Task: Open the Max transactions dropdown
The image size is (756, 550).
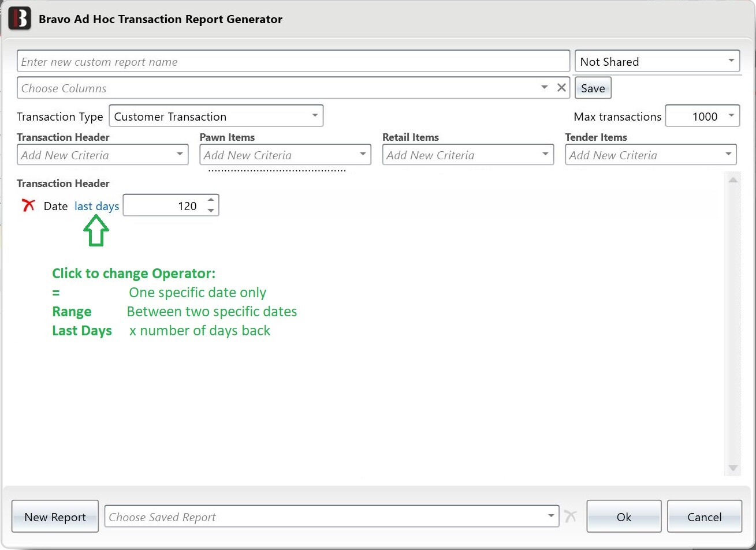Action: tap(702, 116)
